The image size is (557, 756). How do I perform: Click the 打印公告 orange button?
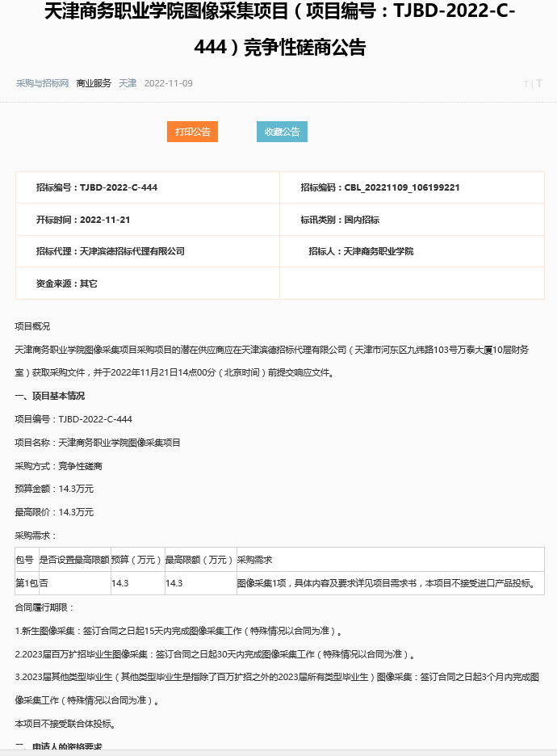point(192,132)
